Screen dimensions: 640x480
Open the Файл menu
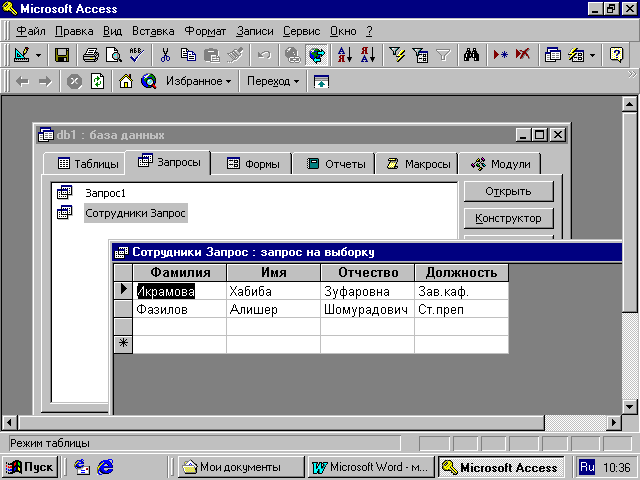coord(31,31)
